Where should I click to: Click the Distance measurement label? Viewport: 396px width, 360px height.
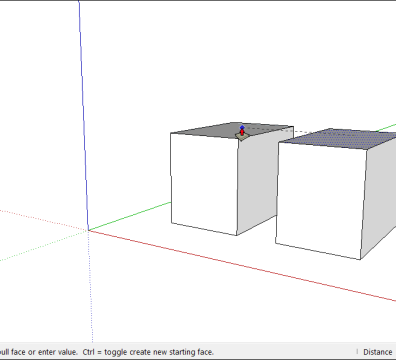coord(377,352)
